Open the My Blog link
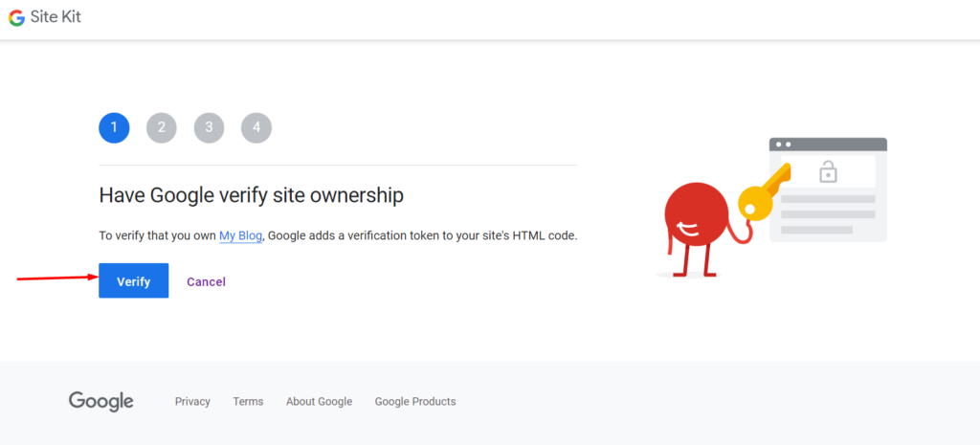 240,236
